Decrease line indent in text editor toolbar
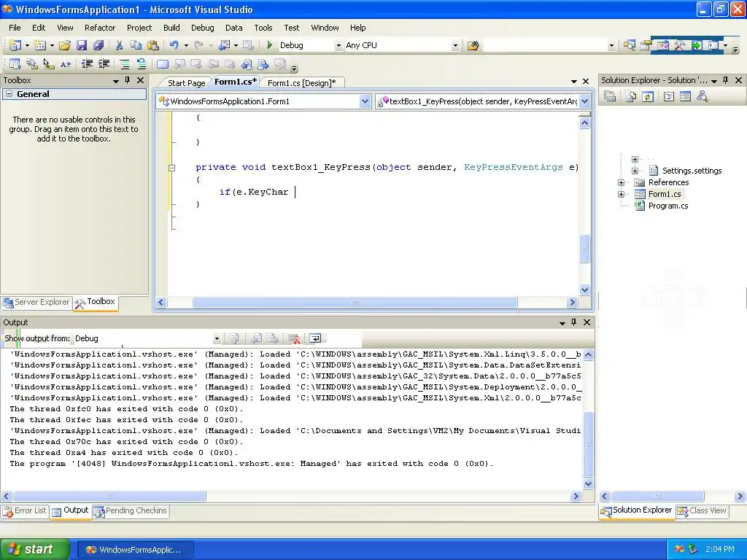The width and height of the screenshot is (747, 560). coord(87,64)
